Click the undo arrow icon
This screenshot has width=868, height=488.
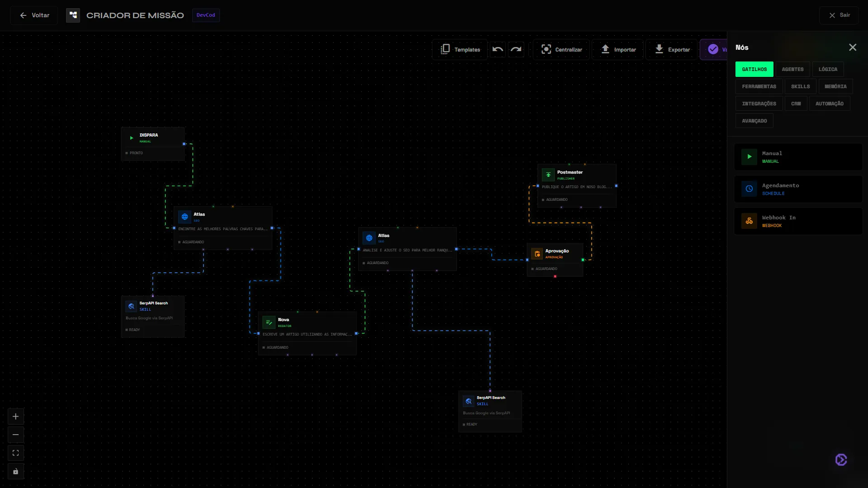[x=498, y=49]
